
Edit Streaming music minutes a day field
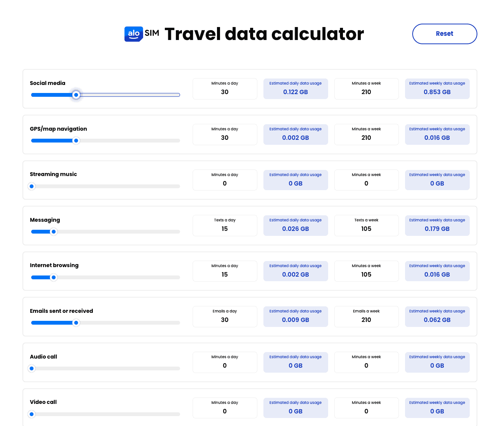[x=225, y=183]
